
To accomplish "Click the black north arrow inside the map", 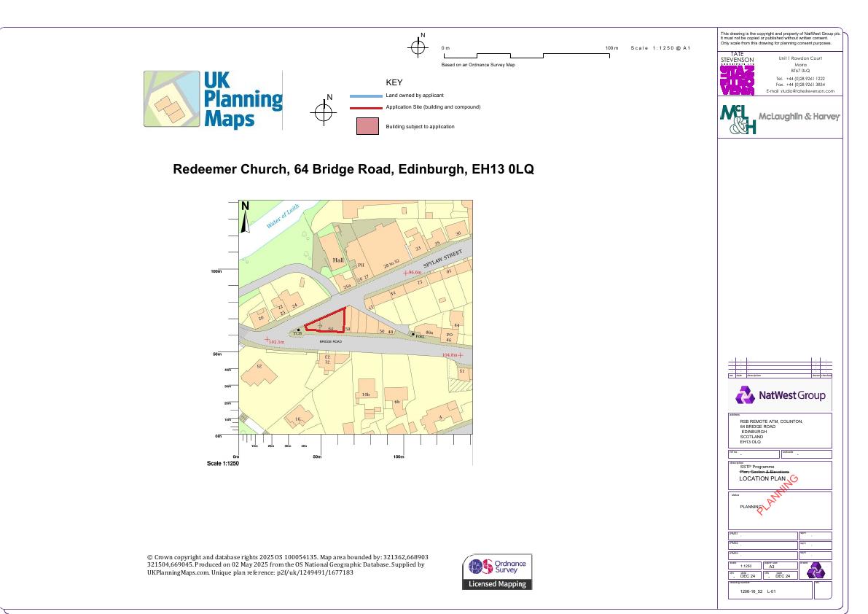I will pyautogui.click(x=246, y=217).
